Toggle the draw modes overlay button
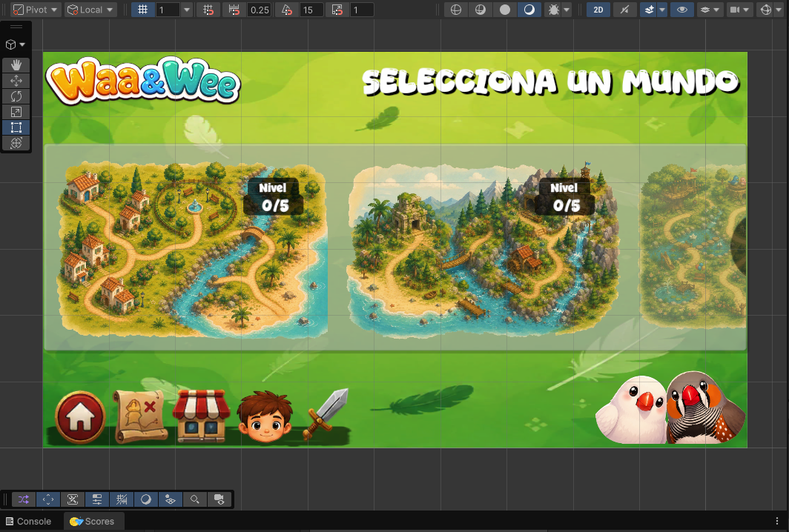The image size is (789, 532). coord(146,499)
